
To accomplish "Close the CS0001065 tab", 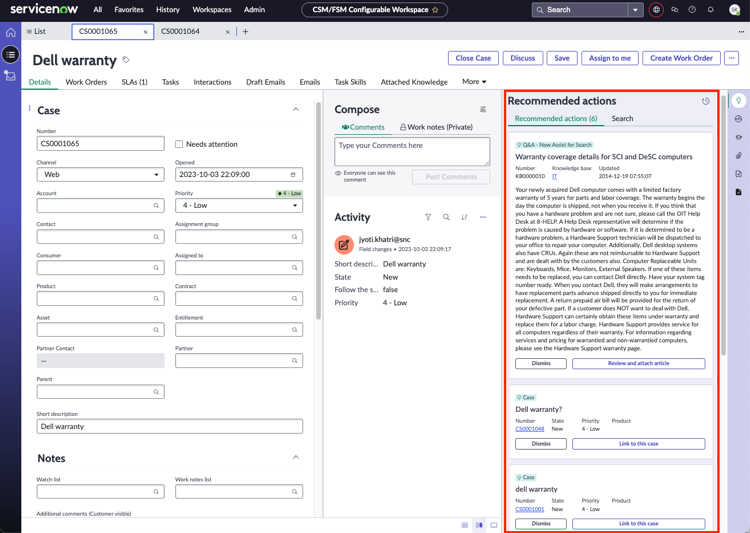I will pos(145,32).
